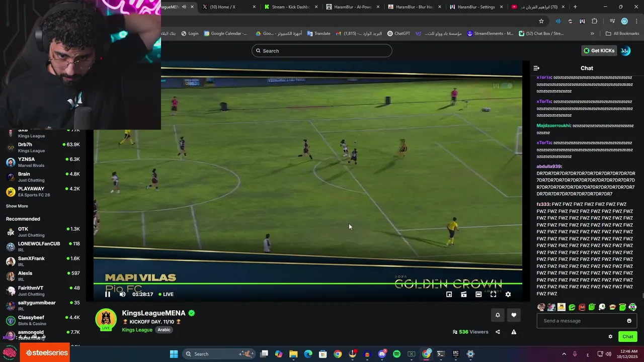This screenshot has height=362, width=644.
Task: Expand channels list with Show More
Action: pos(17,206)
